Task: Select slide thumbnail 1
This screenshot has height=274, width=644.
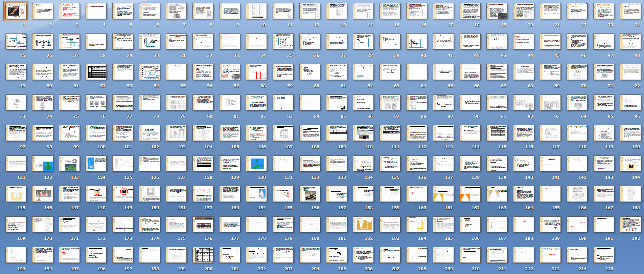Action: [x=16, y=11]
